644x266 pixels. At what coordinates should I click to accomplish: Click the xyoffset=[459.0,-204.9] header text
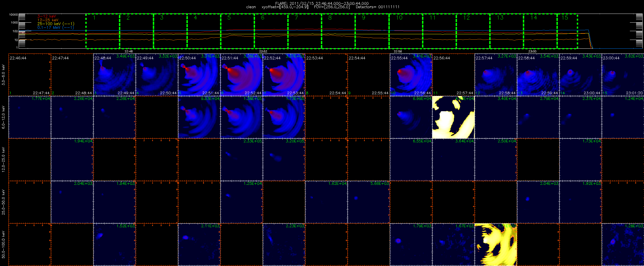click(285, 7)
